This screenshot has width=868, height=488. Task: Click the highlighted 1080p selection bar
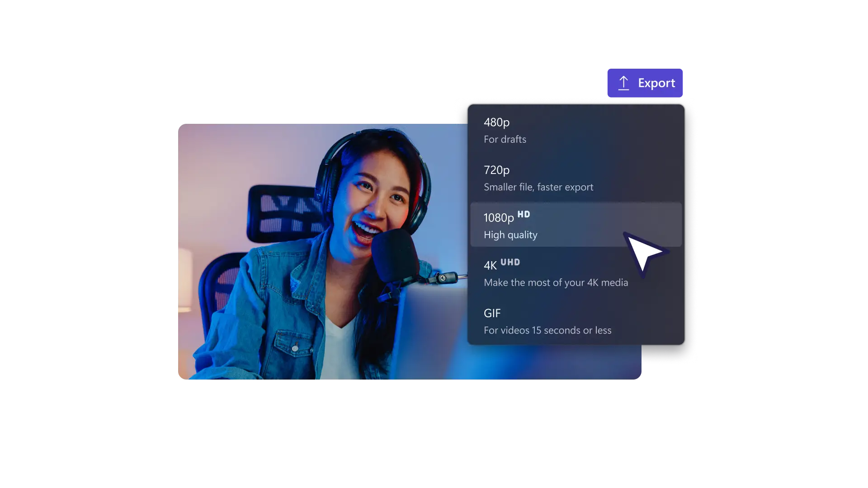[576, 225]
